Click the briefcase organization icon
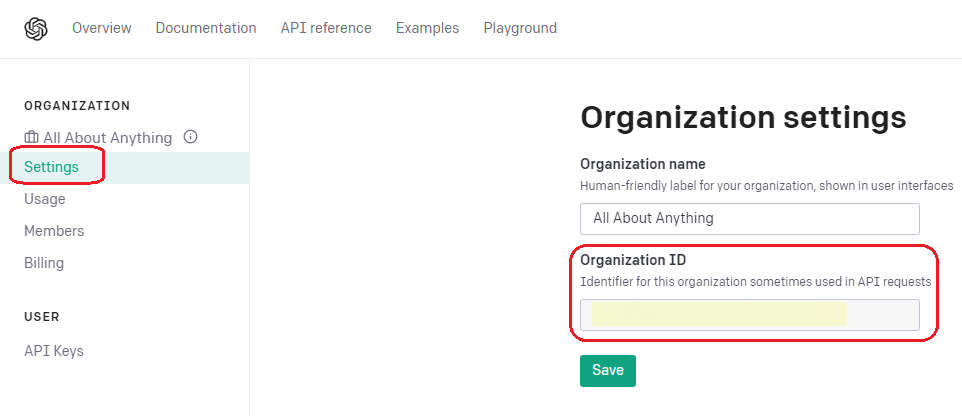The image size is (962, 416). [31, 137]
